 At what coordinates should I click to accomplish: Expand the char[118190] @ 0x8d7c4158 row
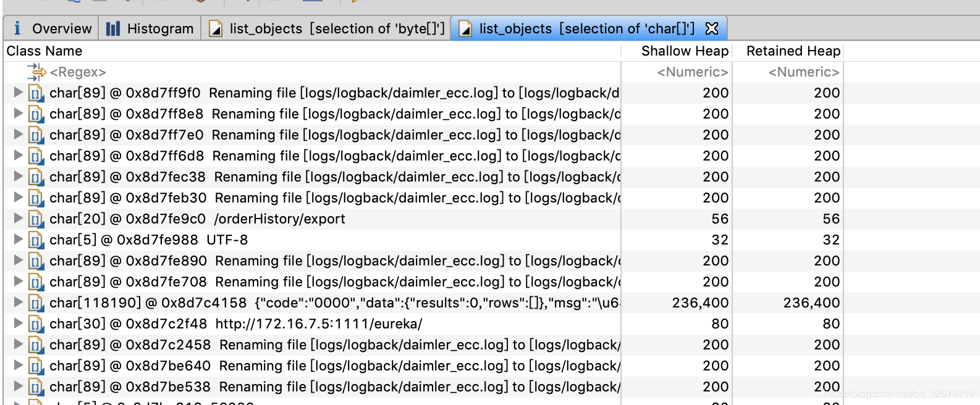pos(19,302)
